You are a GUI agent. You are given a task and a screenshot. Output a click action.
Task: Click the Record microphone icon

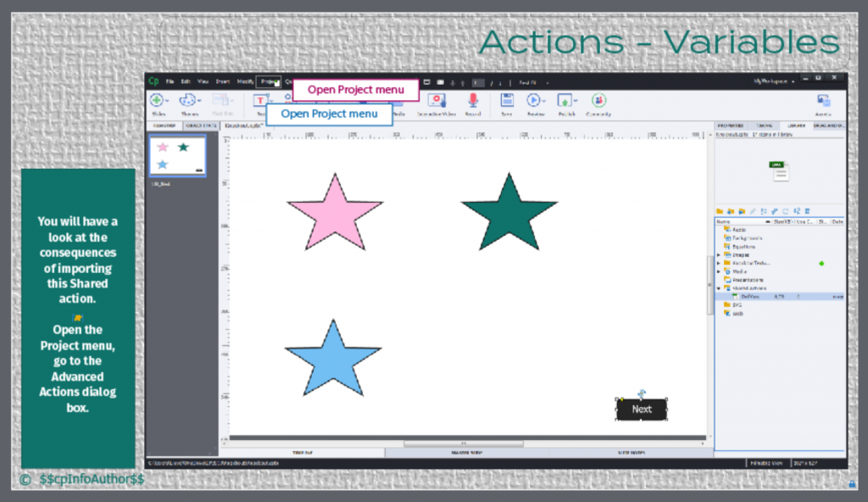[473, 100]
